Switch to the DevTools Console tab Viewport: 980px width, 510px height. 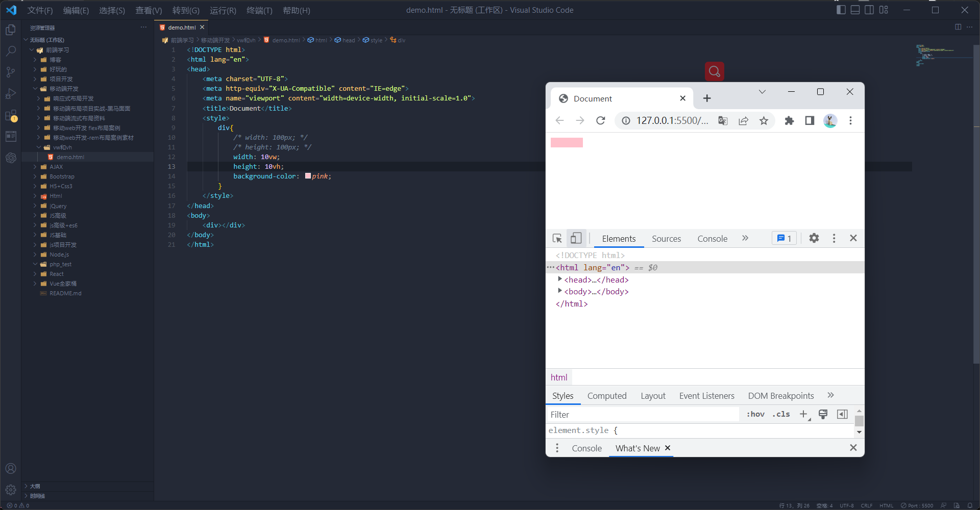(713, 239)
